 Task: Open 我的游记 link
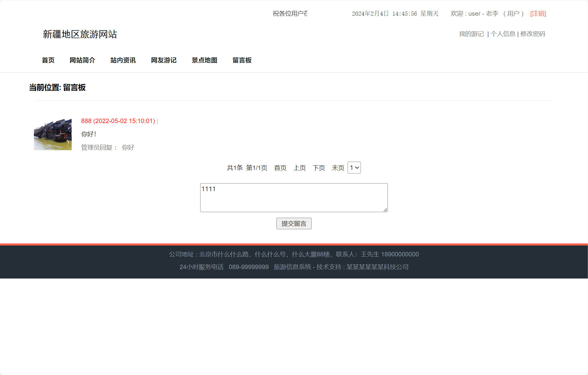[471, 34]
